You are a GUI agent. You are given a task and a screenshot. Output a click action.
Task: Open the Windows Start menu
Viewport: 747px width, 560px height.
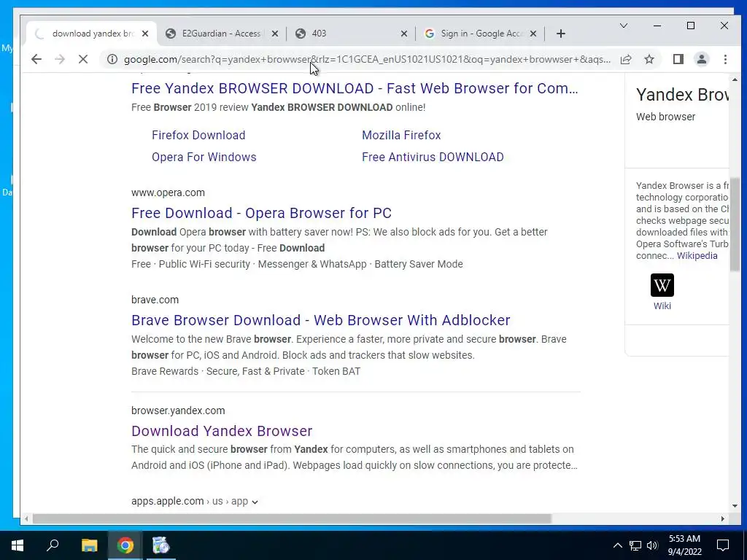pyautogui.click(x=18, y=545)
